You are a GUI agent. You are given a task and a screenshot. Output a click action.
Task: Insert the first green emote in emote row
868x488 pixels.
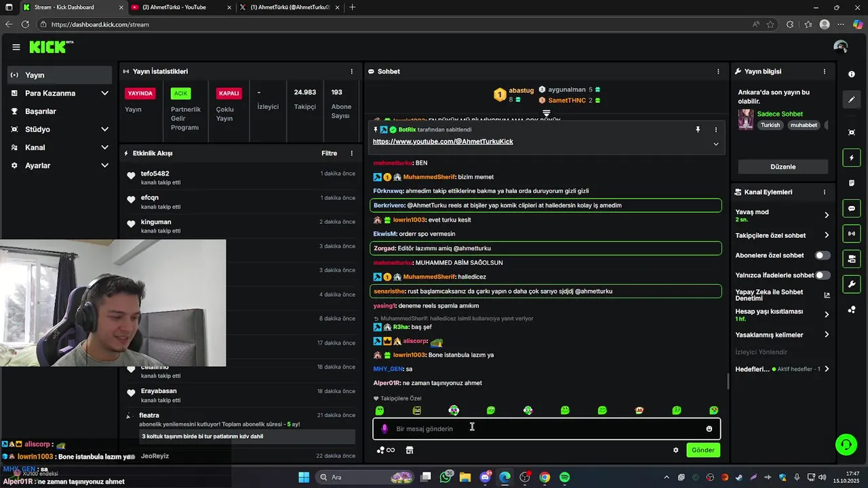pyautogui.click(x=380, y=410)
